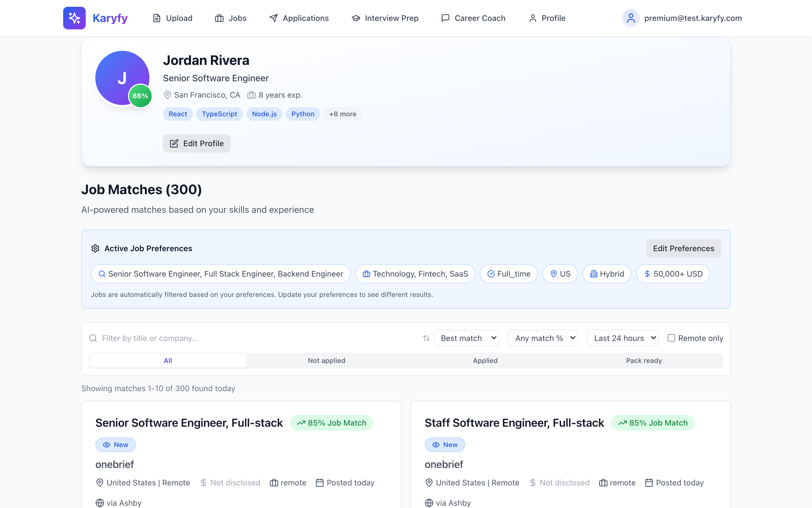This screenshot has height=508, width=812.
Task: Click the 86% profile completion badge
Action: tap(140, 96)
